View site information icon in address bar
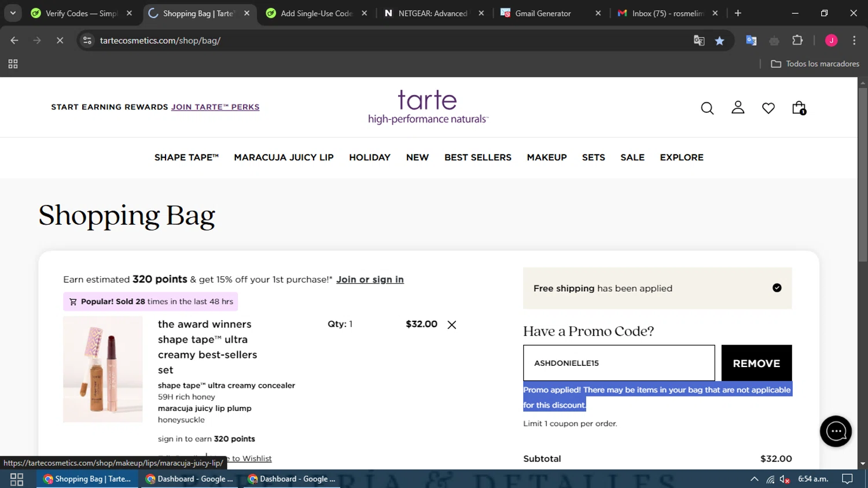The image size is (868, 488). click(x=87, y=41)
